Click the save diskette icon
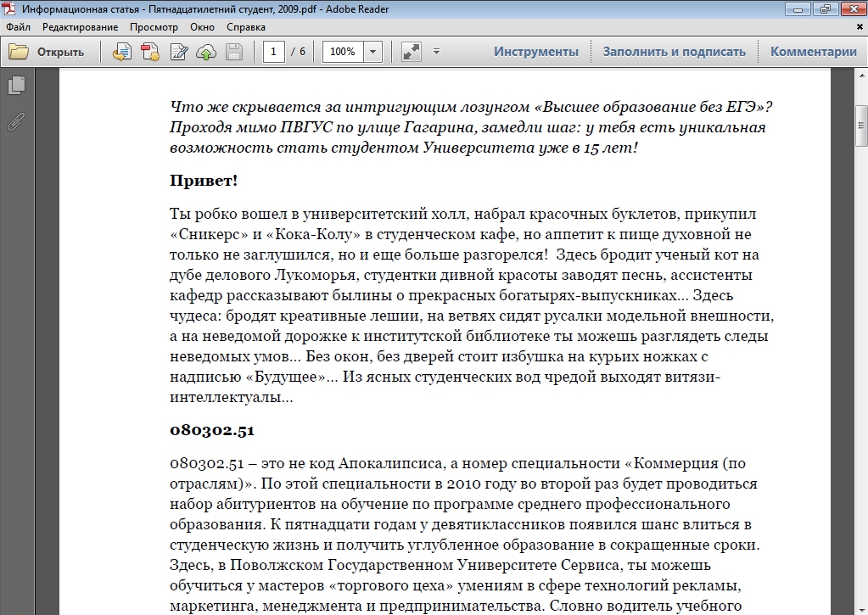This screenshot has width=868, height=615. click(x=234, y=52)
